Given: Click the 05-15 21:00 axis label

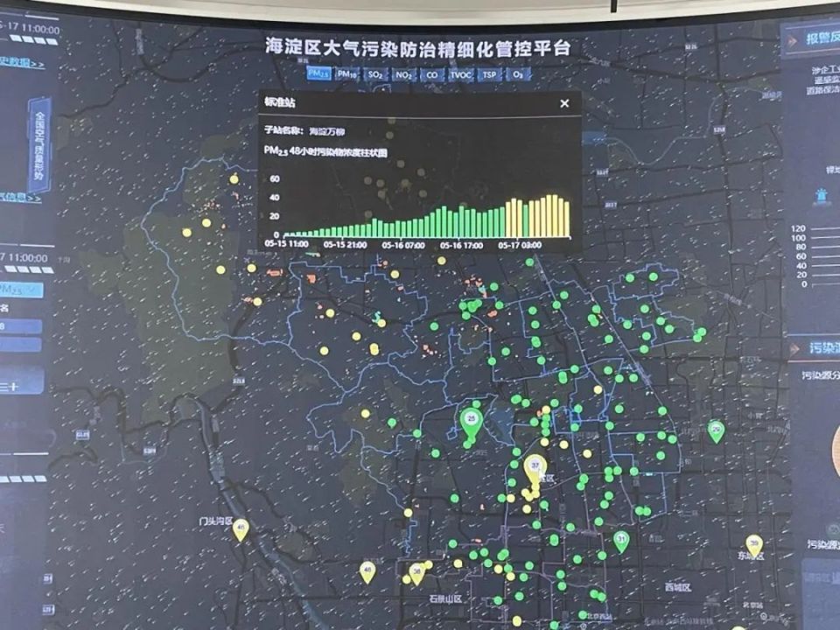Looking at the screenshot, I should pyautogui.click(x=345, y=245).
